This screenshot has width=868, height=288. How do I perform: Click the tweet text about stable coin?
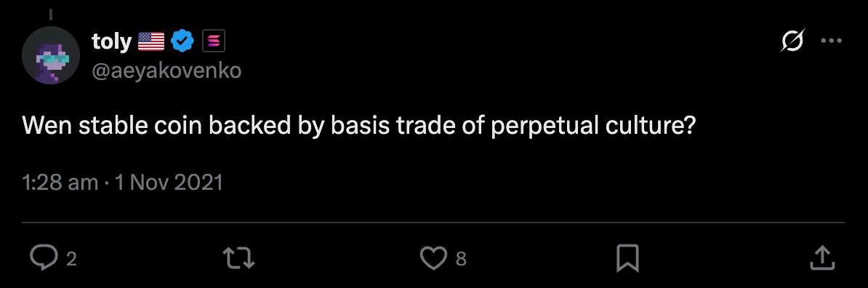(358, 128)
